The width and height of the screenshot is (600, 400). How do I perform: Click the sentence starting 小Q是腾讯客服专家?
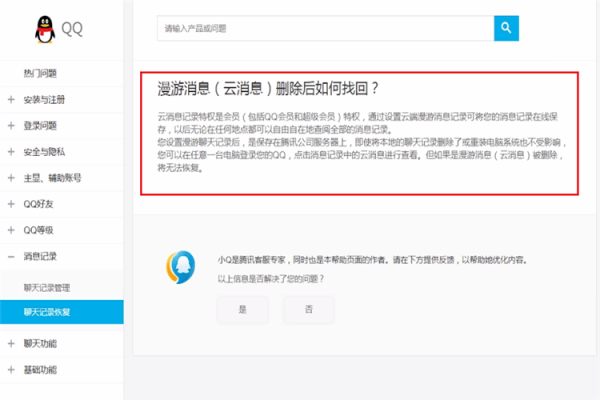tap(373, 260)
